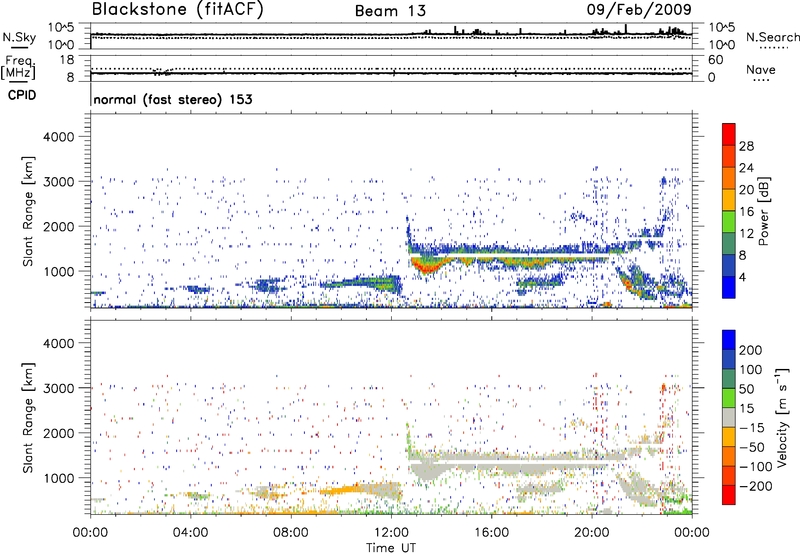Click the "Nave" legend label
The image size is (800, 554).
(x=761, y=70)
